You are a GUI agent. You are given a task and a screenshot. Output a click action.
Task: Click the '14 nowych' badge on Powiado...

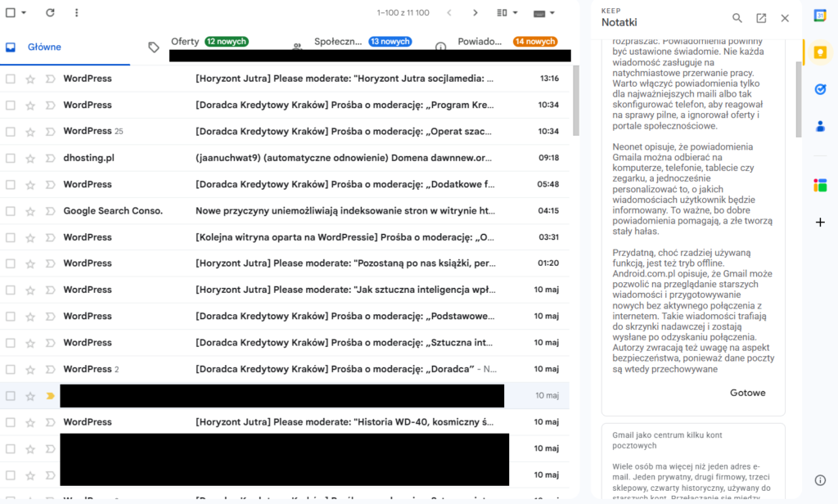(535, 42)
